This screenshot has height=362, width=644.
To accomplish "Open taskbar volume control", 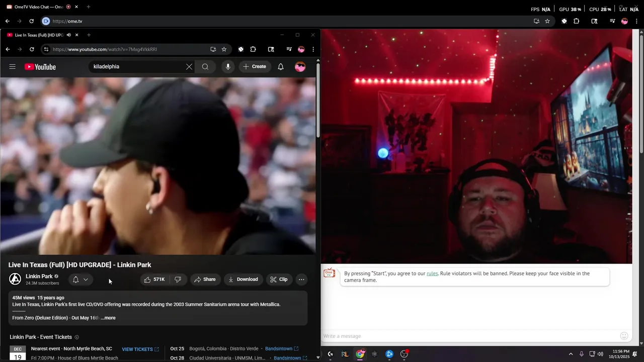I will [x=600, y=354].
